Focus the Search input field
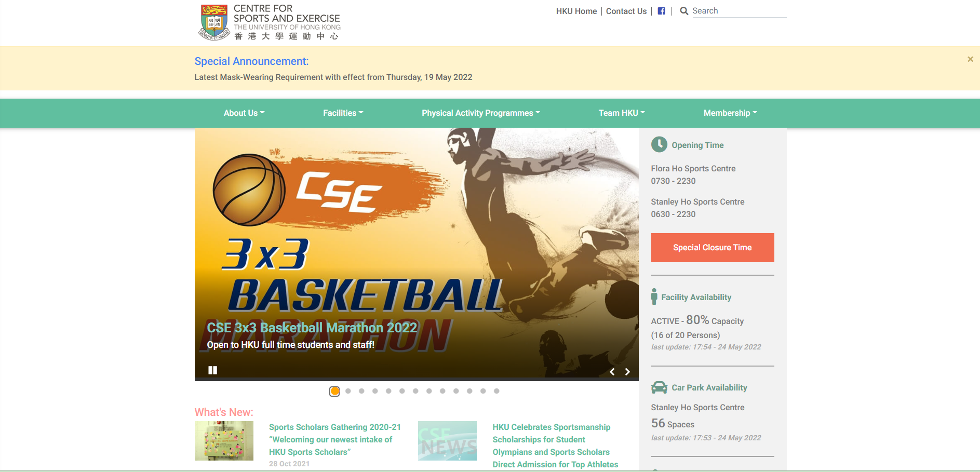The height and width of the screenshot is (472, 980). coord(739,11)
